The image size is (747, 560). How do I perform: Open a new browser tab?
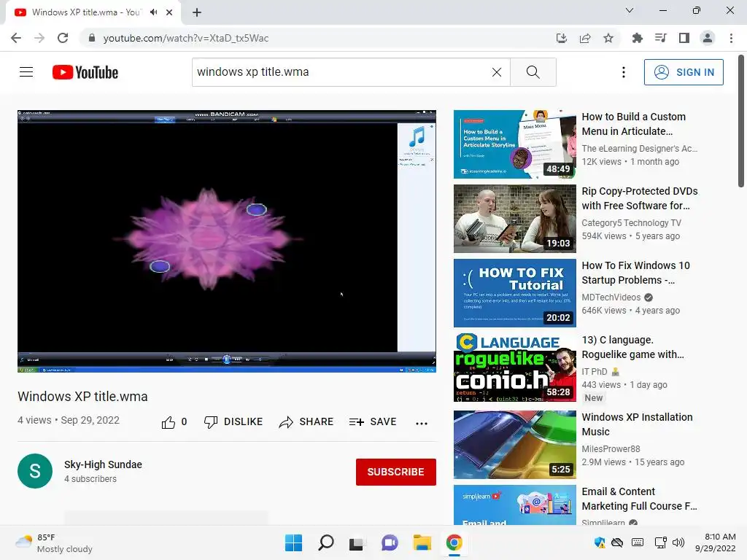(197, 12)
